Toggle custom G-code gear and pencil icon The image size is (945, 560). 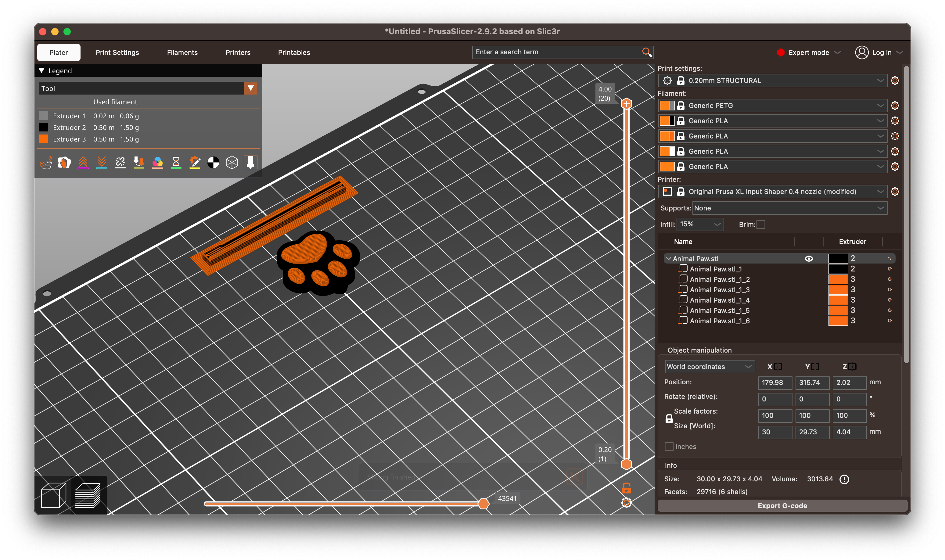[x=195, y=163]
